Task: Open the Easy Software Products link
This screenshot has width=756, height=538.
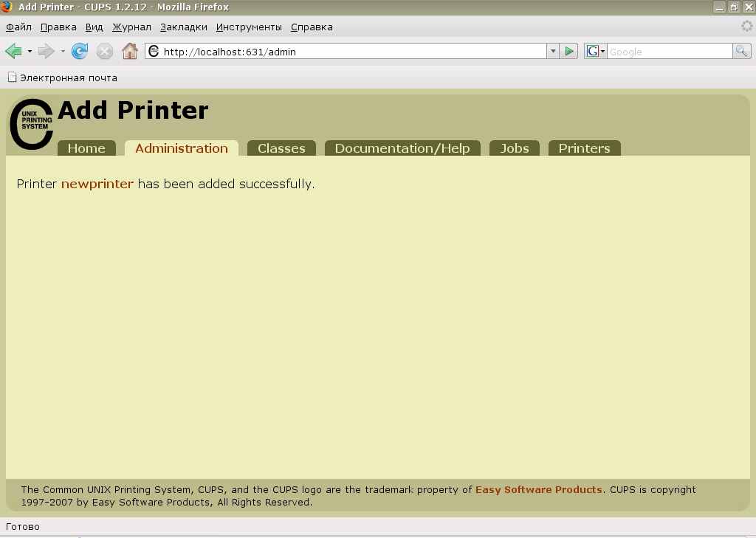Action: pos(538,490)
